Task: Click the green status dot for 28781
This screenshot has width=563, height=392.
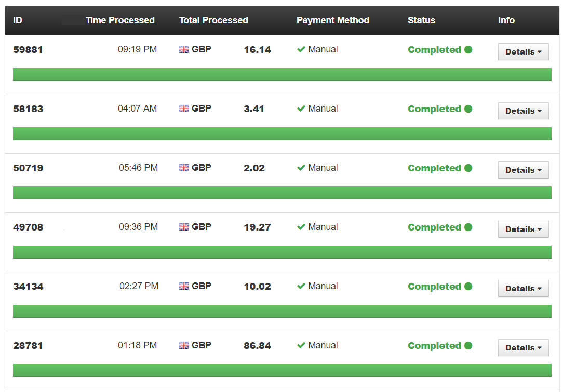Action: tap(468, 345)
